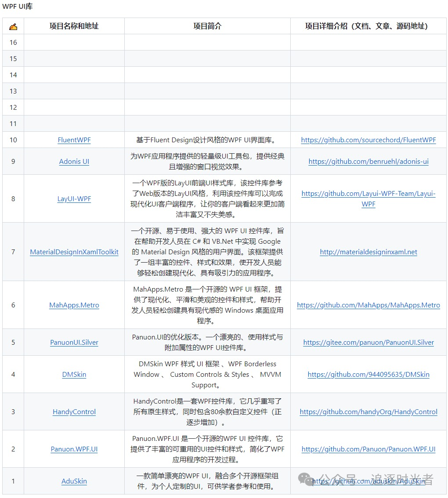The image size is (448, 498).
Task: Visit github.com/Panuon/Panuon.WPF.UI URL
Action: click(x=368, y=449)
